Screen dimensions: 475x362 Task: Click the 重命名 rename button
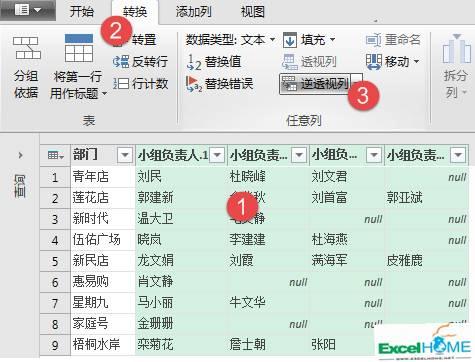(x=393, y=40)
